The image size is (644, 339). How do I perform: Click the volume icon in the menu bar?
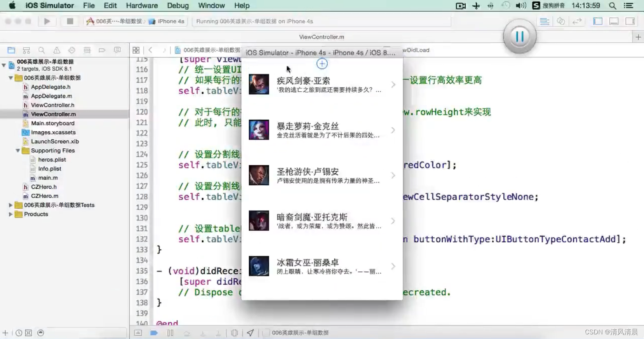521,6
